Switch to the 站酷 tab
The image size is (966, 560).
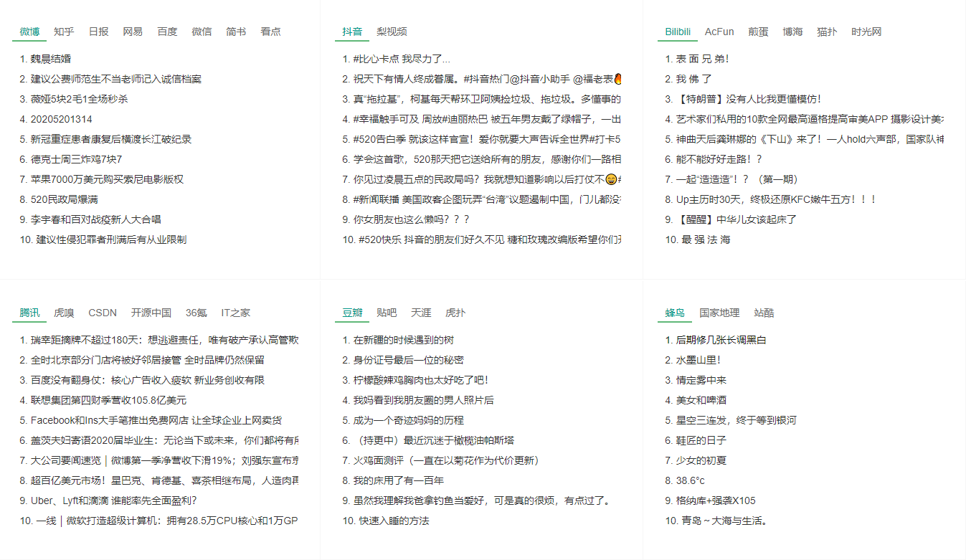tap(764, 313)
